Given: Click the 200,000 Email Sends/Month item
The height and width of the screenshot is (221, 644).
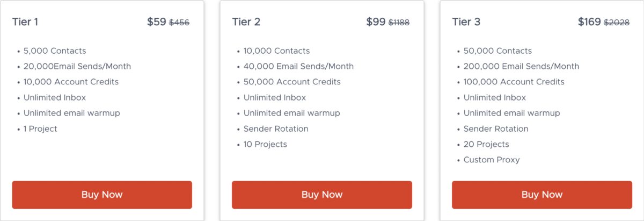Looking at the screenshot, I should [x=522, y=67].
